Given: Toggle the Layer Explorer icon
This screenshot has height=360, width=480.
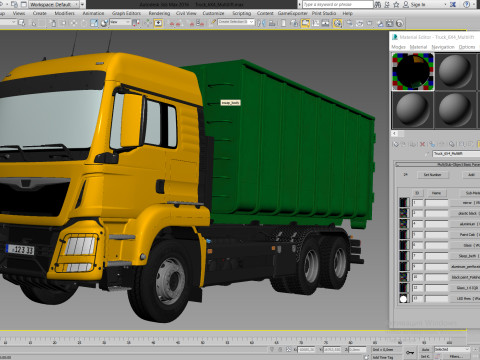Looking at the screenshot, I should pyautogui.click(x=294, y=23).
